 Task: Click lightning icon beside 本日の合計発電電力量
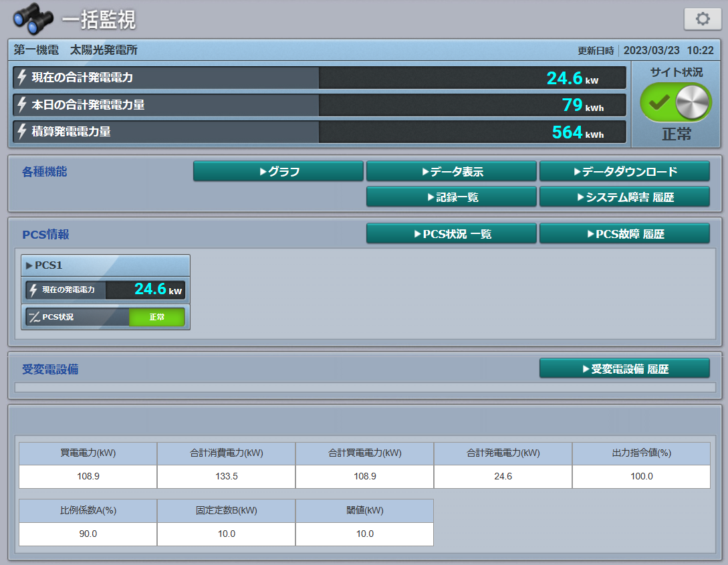coord(22,104)
